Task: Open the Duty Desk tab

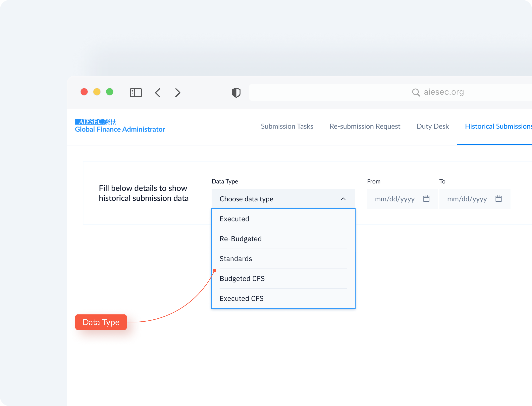Action: [x=433, y=126]
